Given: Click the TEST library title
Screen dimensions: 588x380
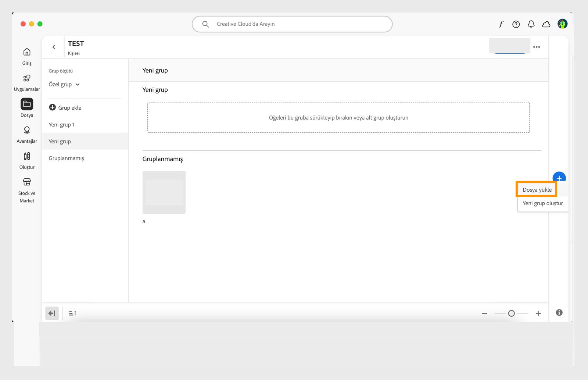Looking at the screenshot, I should point(76,43).
